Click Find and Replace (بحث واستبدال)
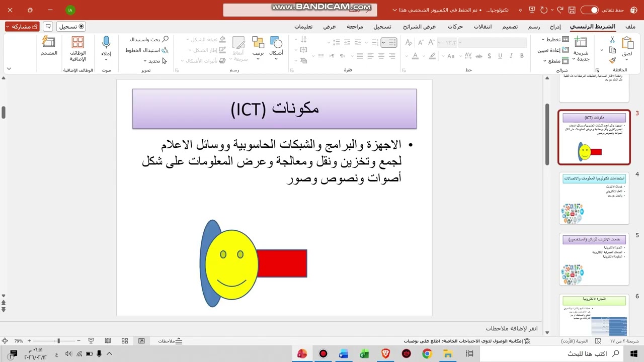Viewport: 644px width, 362px height. click(x=149, y=39)
